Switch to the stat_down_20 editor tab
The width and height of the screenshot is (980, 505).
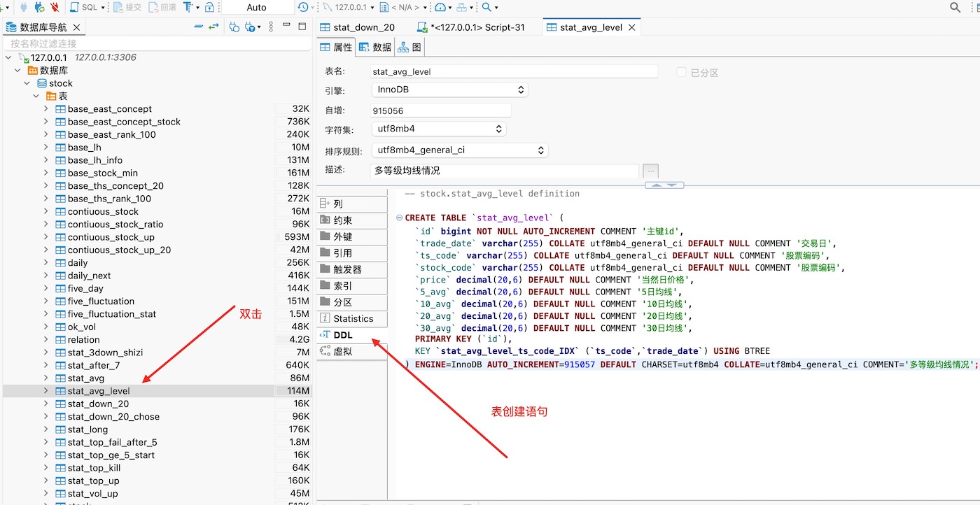(x=363, y=27)
